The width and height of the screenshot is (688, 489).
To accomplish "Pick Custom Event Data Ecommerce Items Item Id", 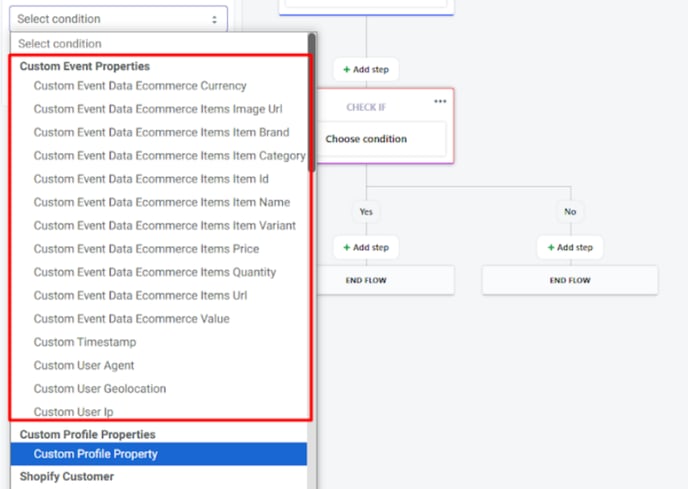I will [151, 179].
